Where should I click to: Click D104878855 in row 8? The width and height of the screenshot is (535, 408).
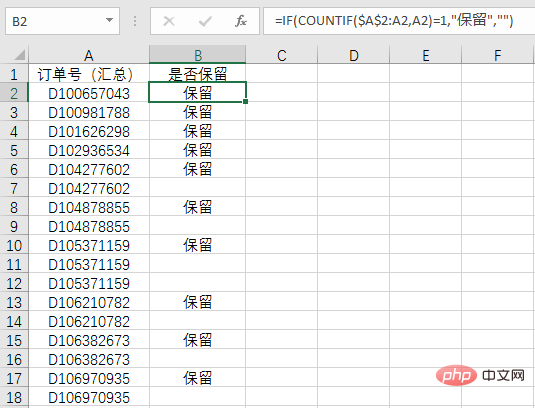pos(89,207)
